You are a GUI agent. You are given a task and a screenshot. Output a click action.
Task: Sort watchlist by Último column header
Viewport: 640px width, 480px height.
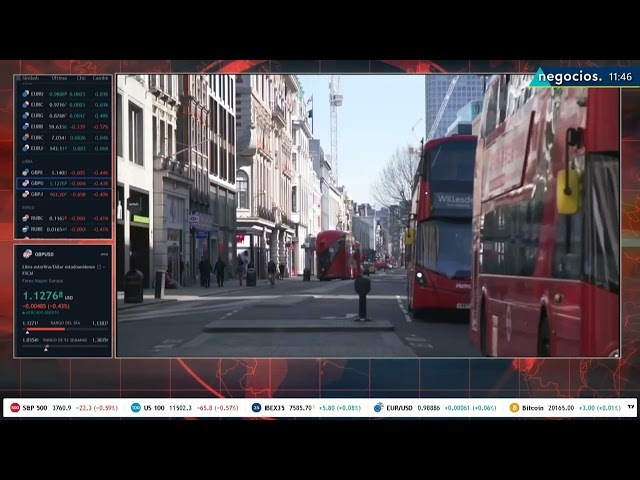(x=60, y=78)
